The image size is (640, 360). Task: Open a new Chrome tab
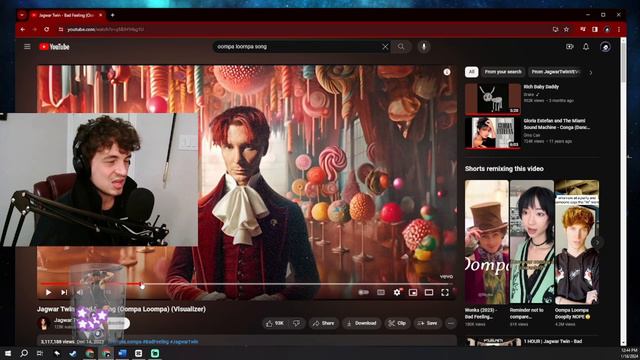click(112, 15)
